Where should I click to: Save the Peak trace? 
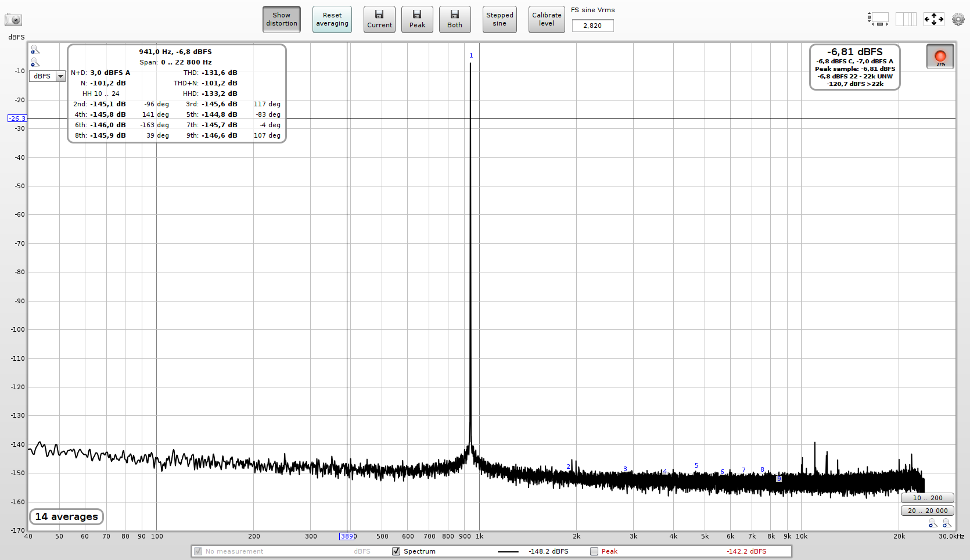(417, 19)
